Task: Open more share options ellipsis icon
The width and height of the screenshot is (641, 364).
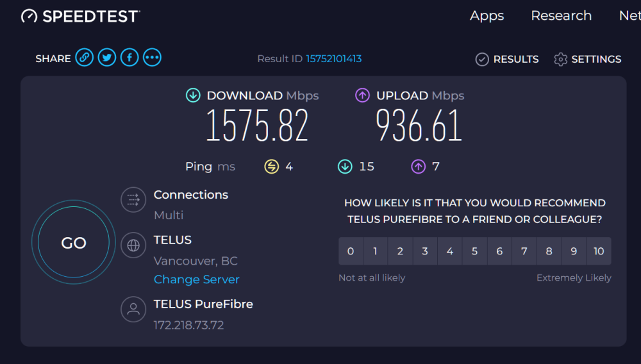Action: click(x=152, y=58)
